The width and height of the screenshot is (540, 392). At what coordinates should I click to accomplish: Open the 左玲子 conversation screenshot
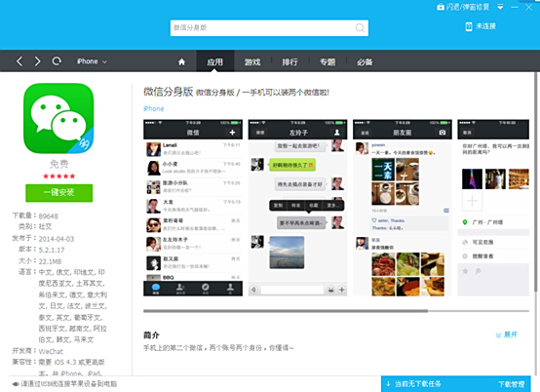297,208
